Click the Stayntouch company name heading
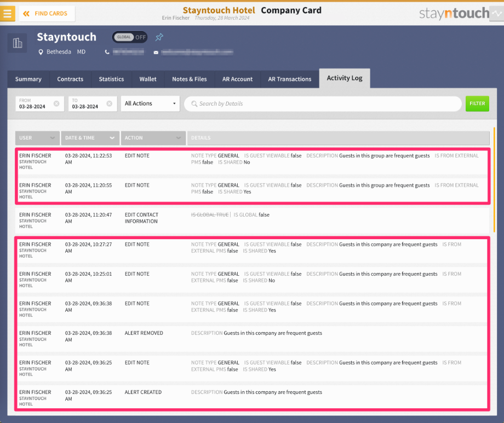Image resolution: width=504 pixels, height=423 pixels. click(x=66, y=37)
